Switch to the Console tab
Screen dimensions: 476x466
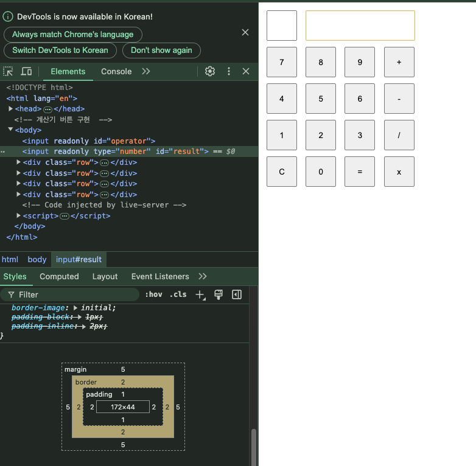click(116, 72)
